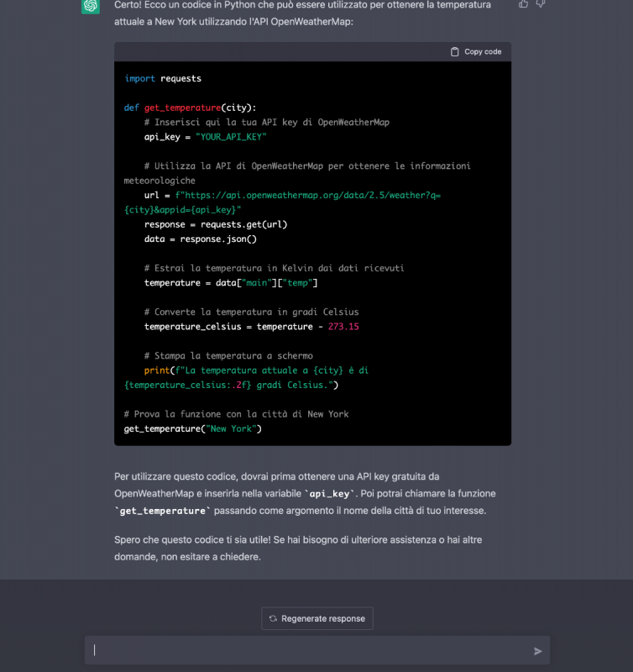This screenshot has height=672, width=633.
Task: Click the print statement line in code
Action: point(246,377)
